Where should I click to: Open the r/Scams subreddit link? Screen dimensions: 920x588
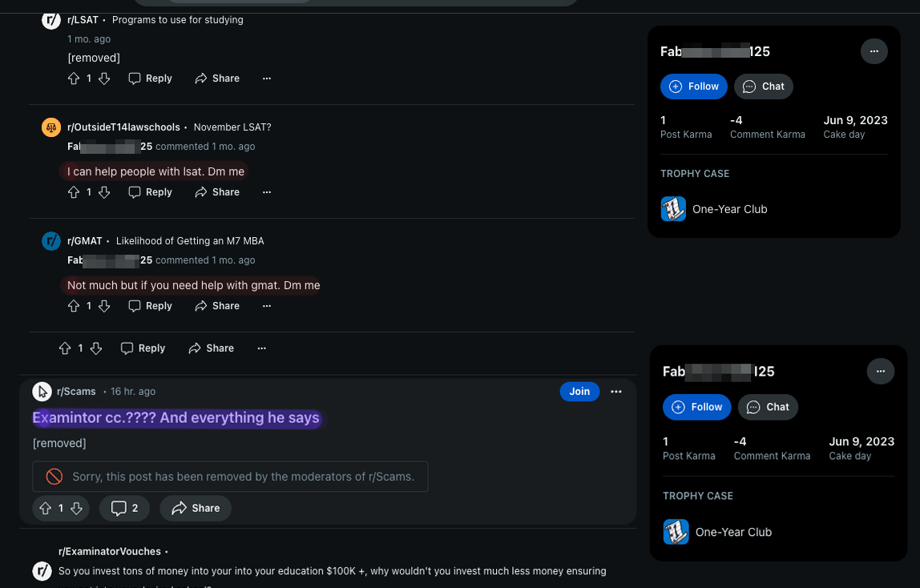pos(76,392)
